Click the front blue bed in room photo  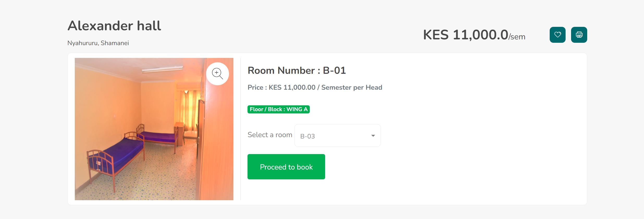tap(115, 156)
